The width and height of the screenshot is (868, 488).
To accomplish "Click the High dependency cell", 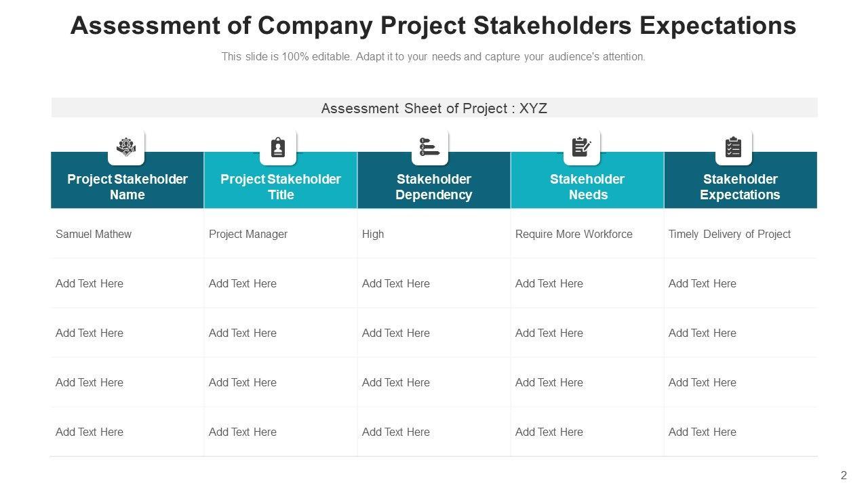I will tap(373, 235).
